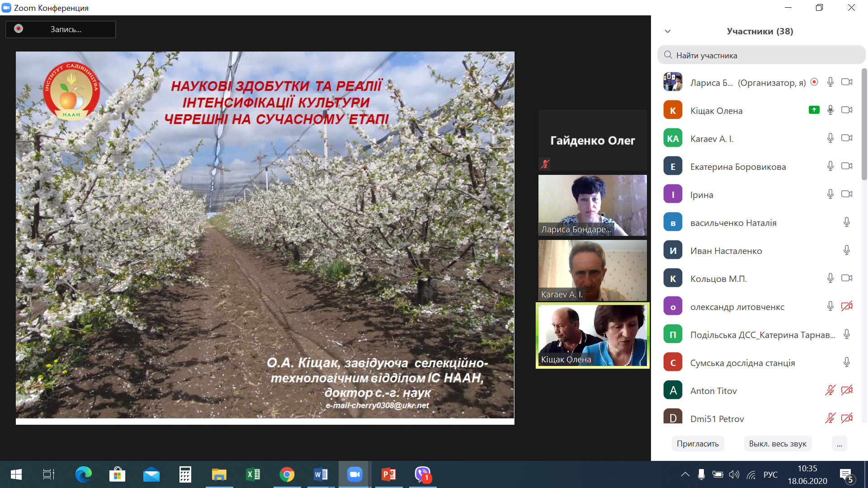
Task: Click microphone icon next to Ирина
Action: click(830, 194)
